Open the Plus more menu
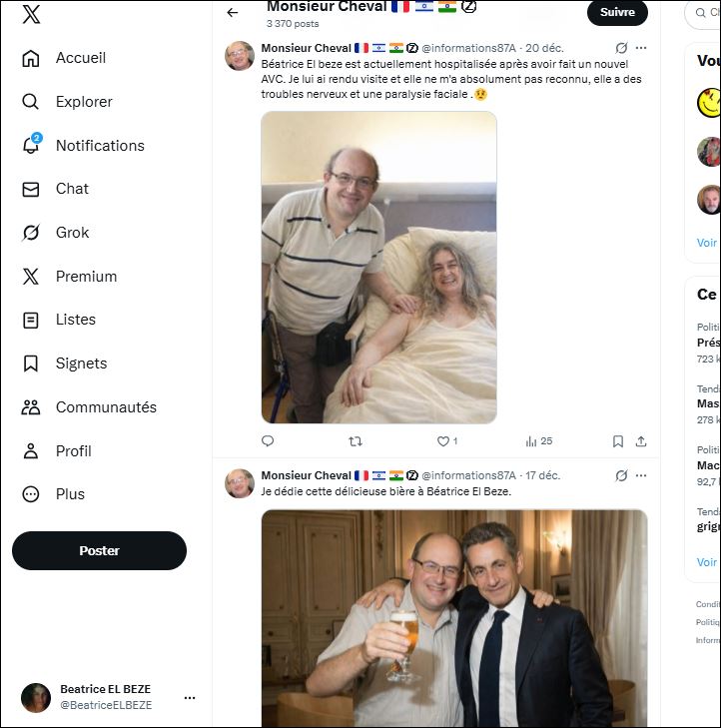This screenshot has width=721, height=728. coord(70,494)
